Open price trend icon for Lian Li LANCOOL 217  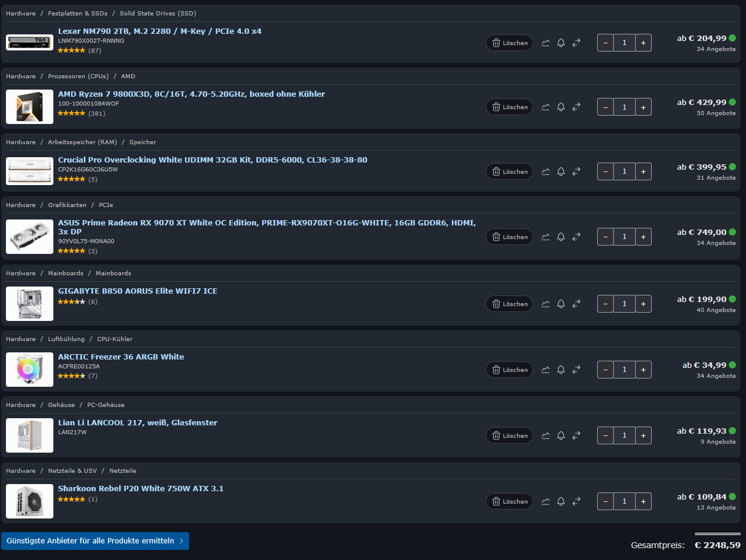pos(546,435)
